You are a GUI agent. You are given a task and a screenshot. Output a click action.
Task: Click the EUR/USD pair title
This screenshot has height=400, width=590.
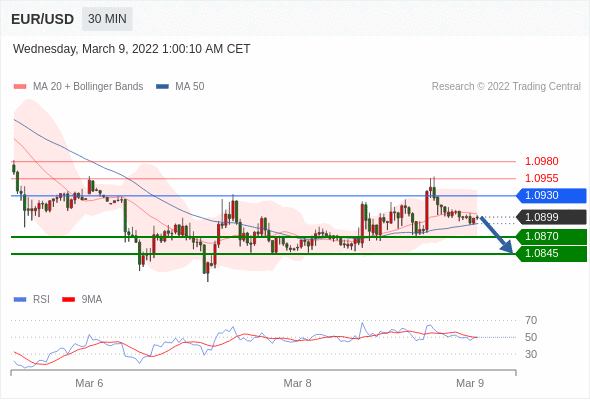pyautogui.click(x=43, y=19)
